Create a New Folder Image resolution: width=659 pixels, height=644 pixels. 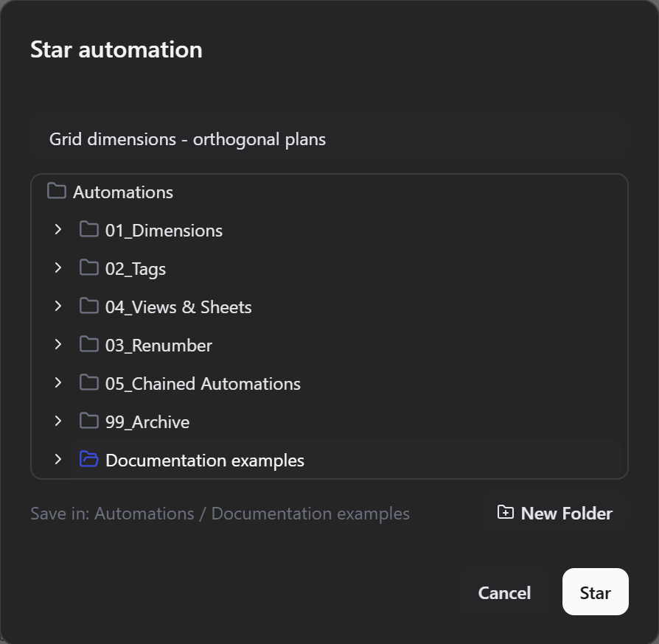click(x=555, y=513)
